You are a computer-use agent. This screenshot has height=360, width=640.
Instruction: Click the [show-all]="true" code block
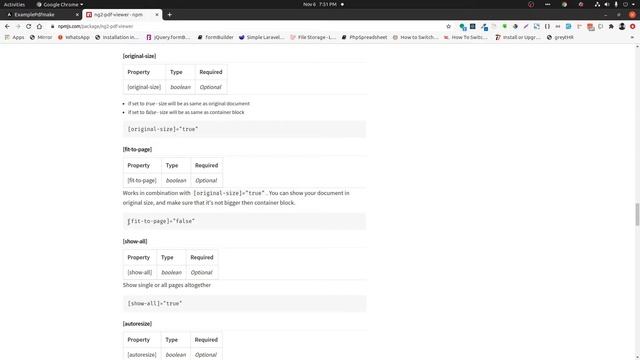[x=244, y=303]
